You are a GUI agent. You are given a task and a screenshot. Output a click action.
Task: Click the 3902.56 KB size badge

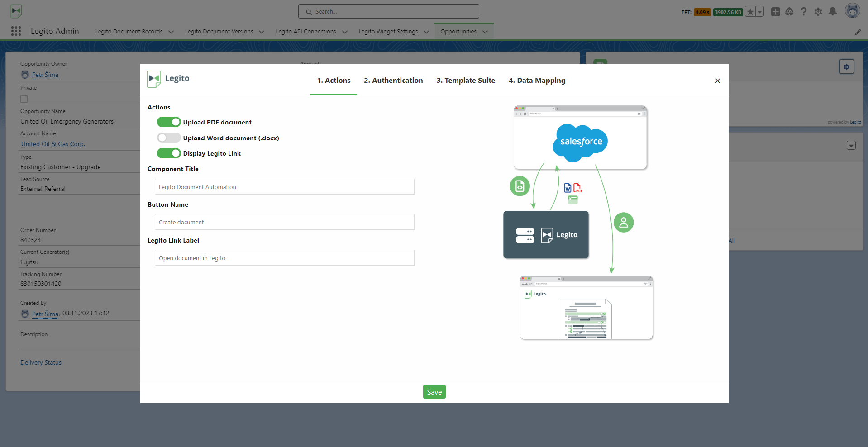[x=728, y=12]
